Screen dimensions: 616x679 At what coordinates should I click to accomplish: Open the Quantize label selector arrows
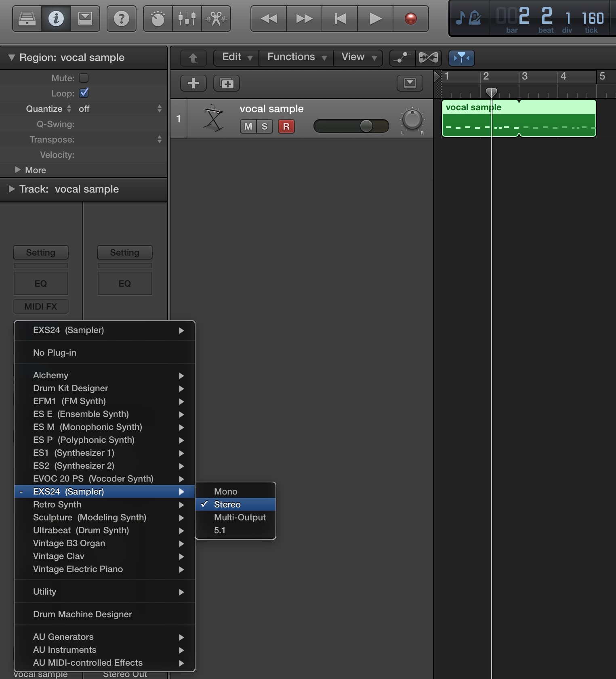(x=69, y=109)
